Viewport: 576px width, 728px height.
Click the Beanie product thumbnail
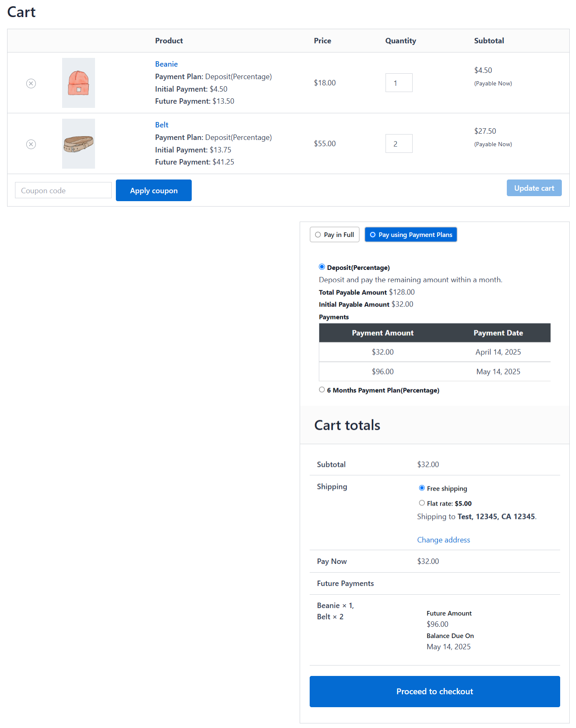pyautogui.click(x=78, y=82)
